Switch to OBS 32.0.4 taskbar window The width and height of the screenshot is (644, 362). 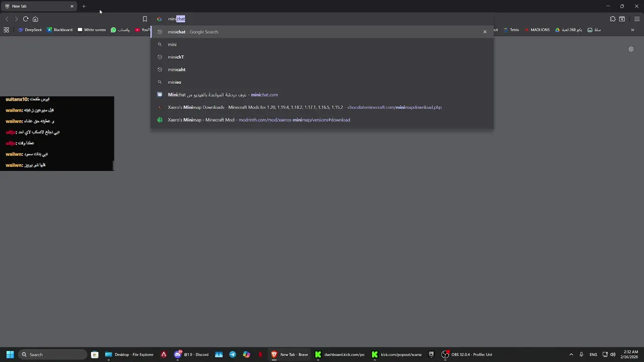(467, 354)
